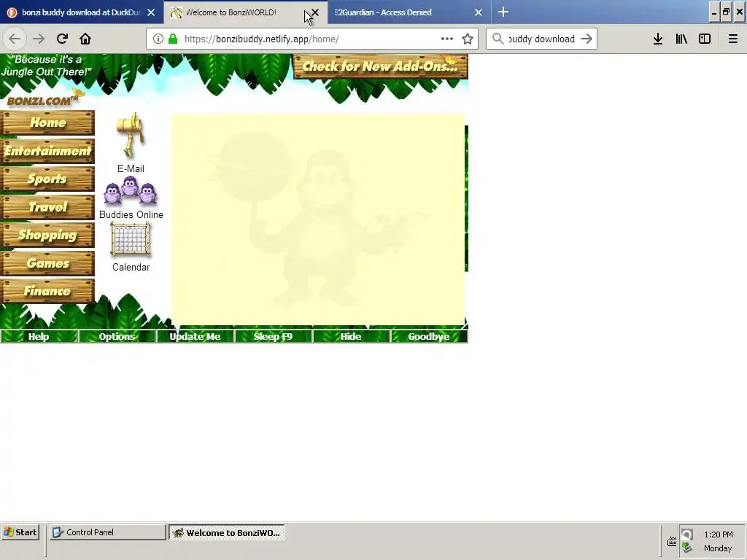The height and width of the screenshot is (560, 747).
Task: Open the Downloads toolbar icon
Action: coord(658,39)
